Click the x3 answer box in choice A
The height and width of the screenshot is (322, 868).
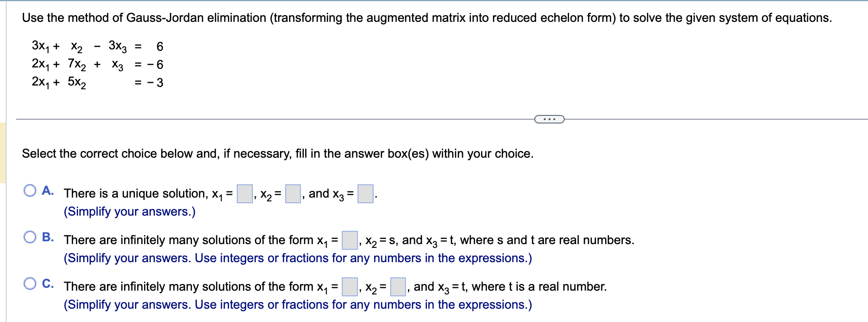pos(365,193)
